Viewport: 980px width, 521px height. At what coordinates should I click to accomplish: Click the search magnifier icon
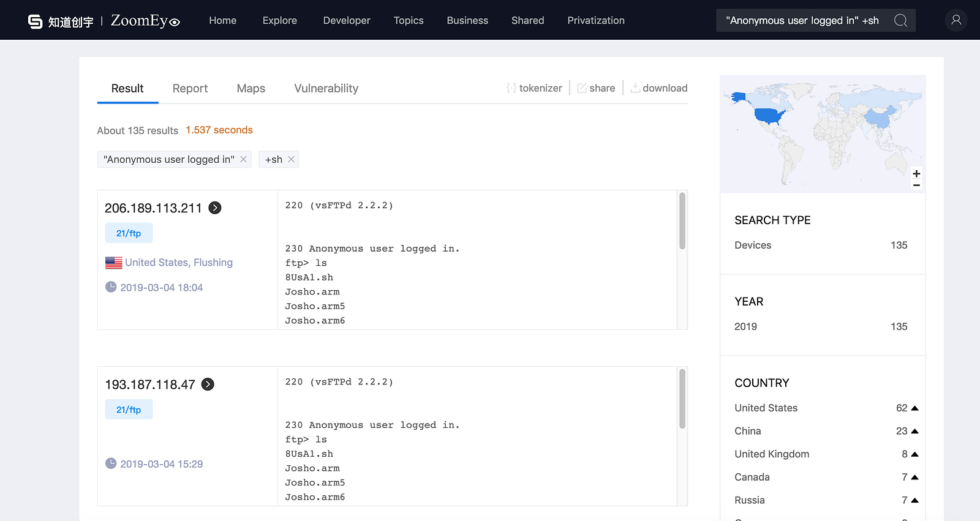[x=900, y=20]
